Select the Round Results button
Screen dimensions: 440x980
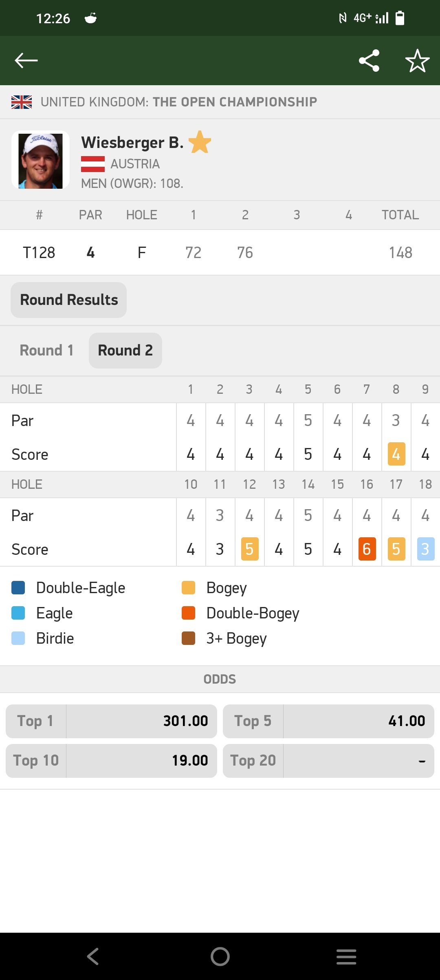click(68, 300)
